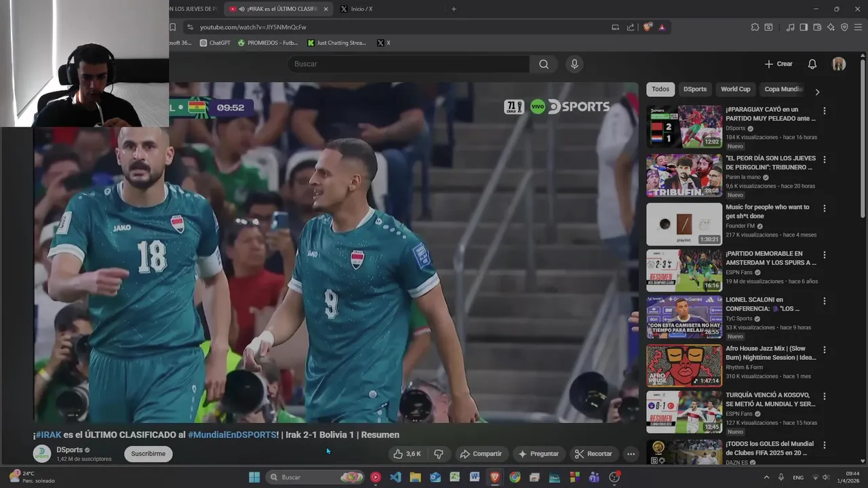Click the YouTube search magnifier button
The height and width of the screenshot is (488, 868).
[x=544, y=64]
